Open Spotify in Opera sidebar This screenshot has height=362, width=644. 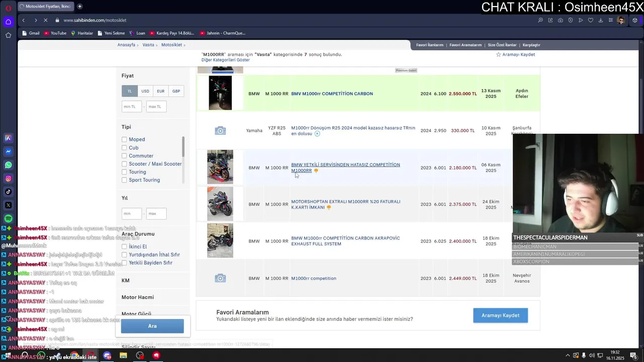(x=8, y=219)
